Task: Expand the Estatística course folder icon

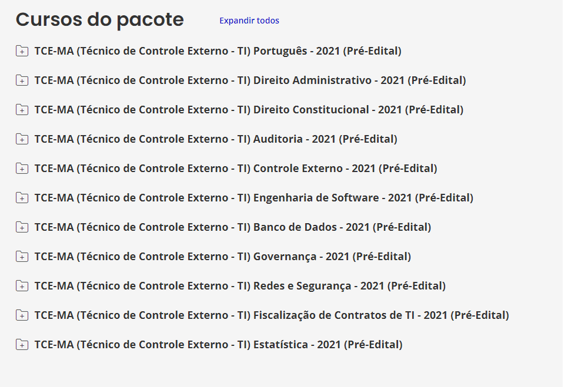Action: click(22, 344)
